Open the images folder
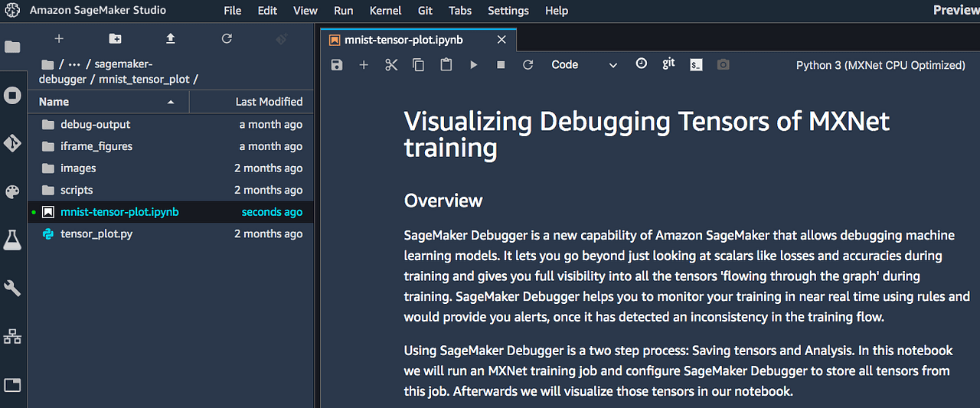The image size is (980, 408). click(x=171, y=168)
